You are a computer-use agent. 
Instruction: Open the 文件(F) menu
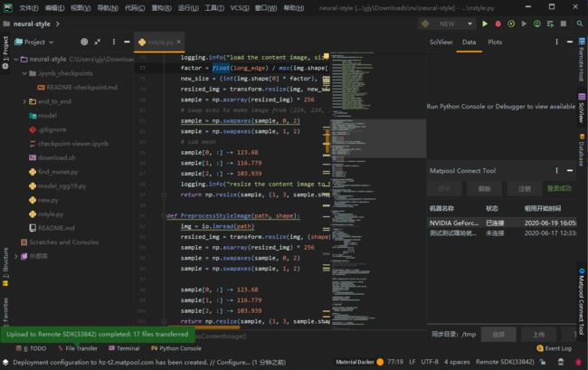[x=29, y=8]
